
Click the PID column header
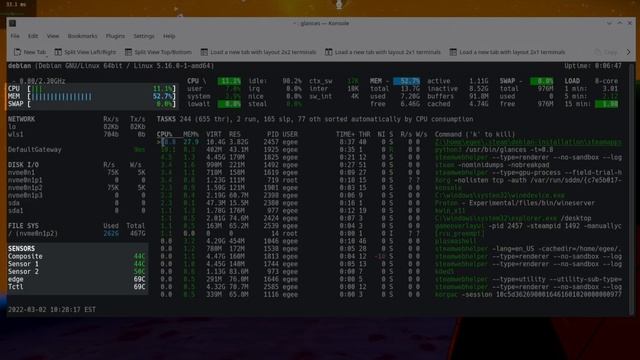[273, 134]
